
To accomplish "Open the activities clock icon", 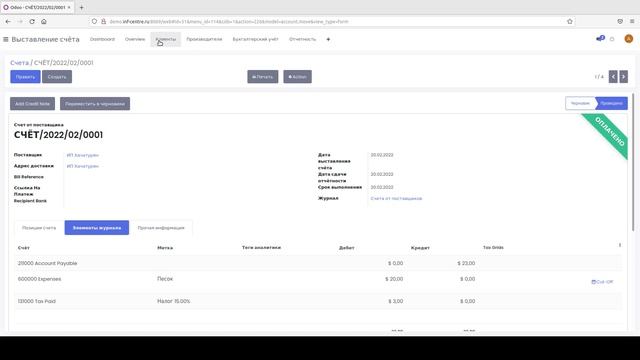I will [612, 39].
